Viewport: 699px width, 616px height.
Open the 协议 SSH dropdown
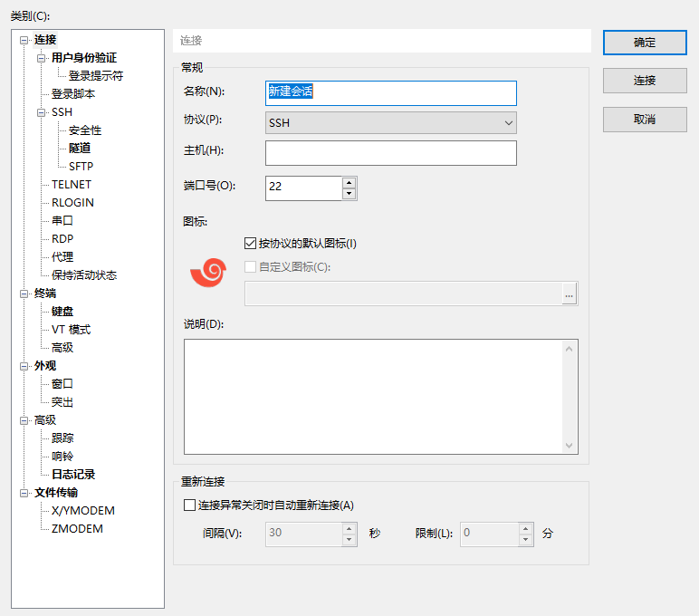coord(390,122)
